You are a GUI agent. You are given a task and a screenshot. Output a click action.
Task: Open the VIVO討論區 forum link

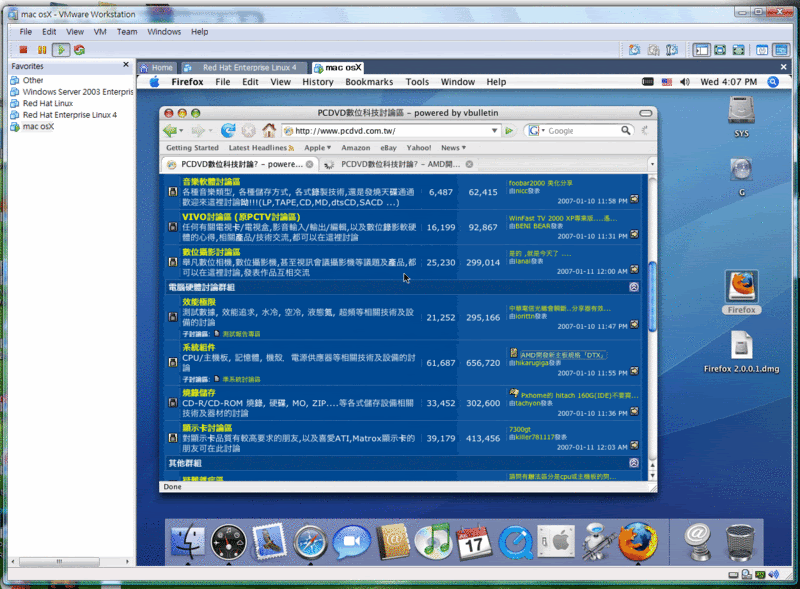pyautogui.click(x=241, y=217)
